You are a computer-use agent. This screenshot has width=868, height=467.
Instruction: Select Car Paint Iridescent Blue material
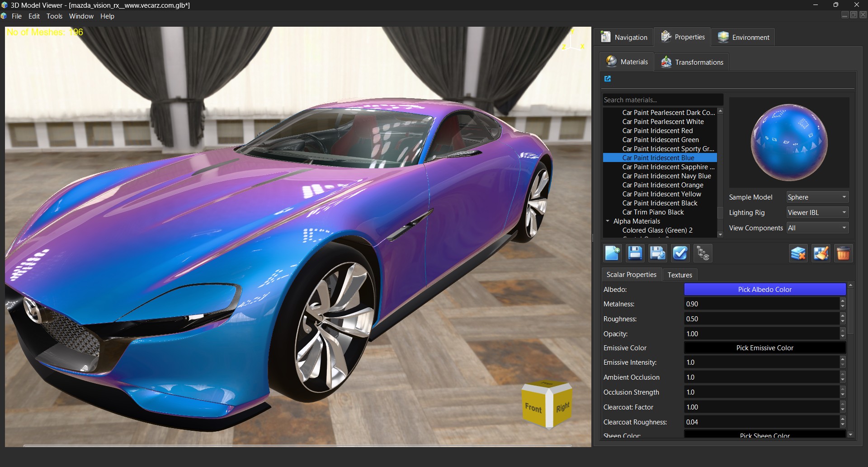(660, 158)
